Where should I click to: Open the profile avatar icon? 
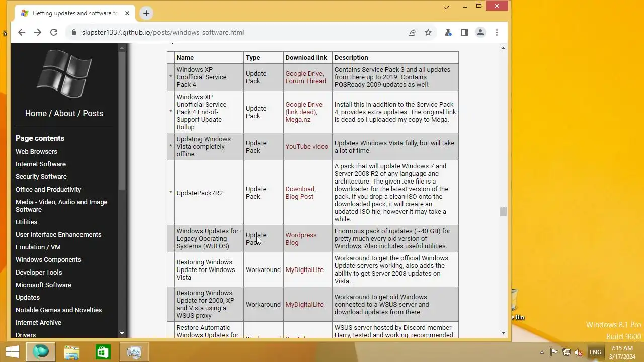480,32
